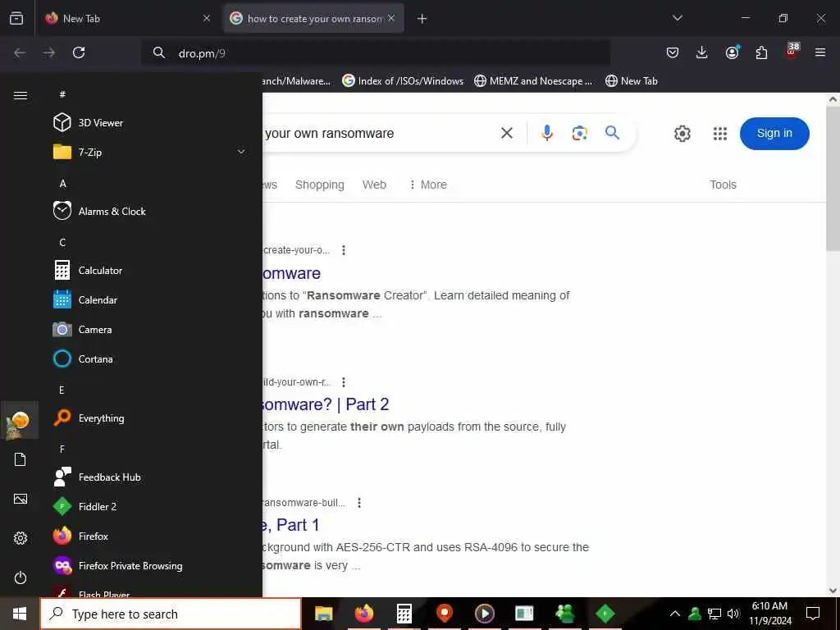
Task: Open the '| Part 2' search result link
Action: coord(326,404)
